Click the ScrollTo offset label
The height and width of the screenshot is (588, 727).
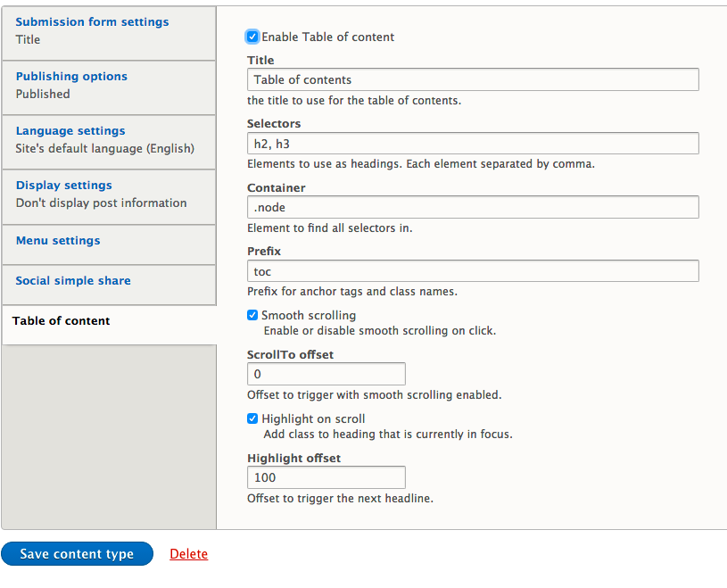[x=290, y=355]
